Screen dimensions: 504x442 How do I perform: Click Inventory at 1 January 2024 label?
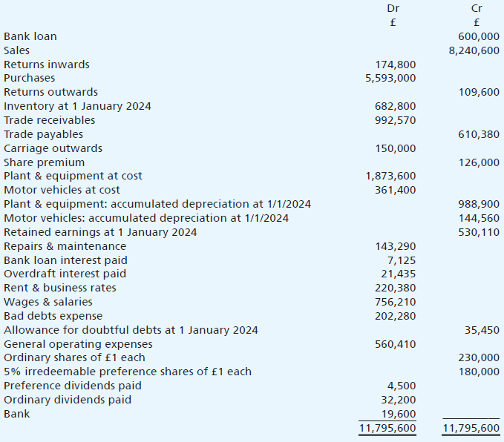coord(77,106)
